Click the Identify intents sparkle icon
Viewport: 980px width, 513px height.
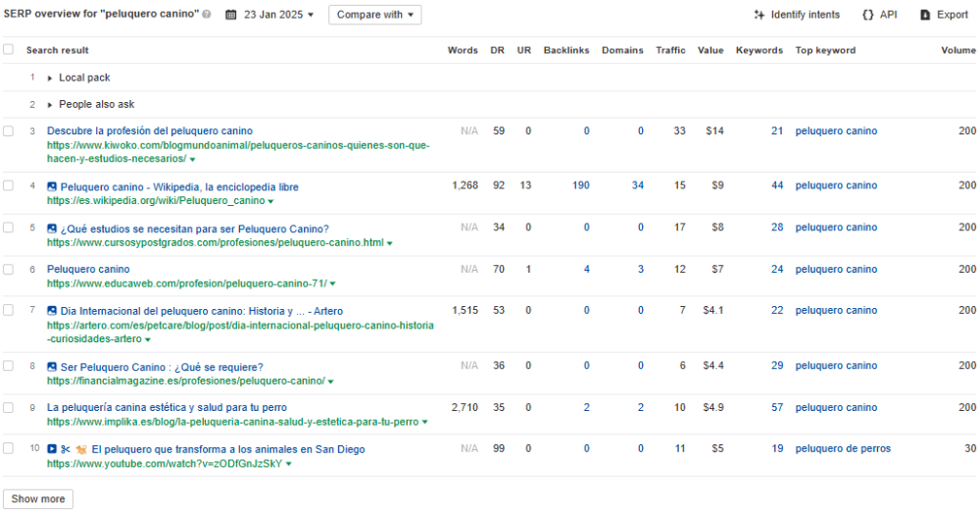coord(759,15)
